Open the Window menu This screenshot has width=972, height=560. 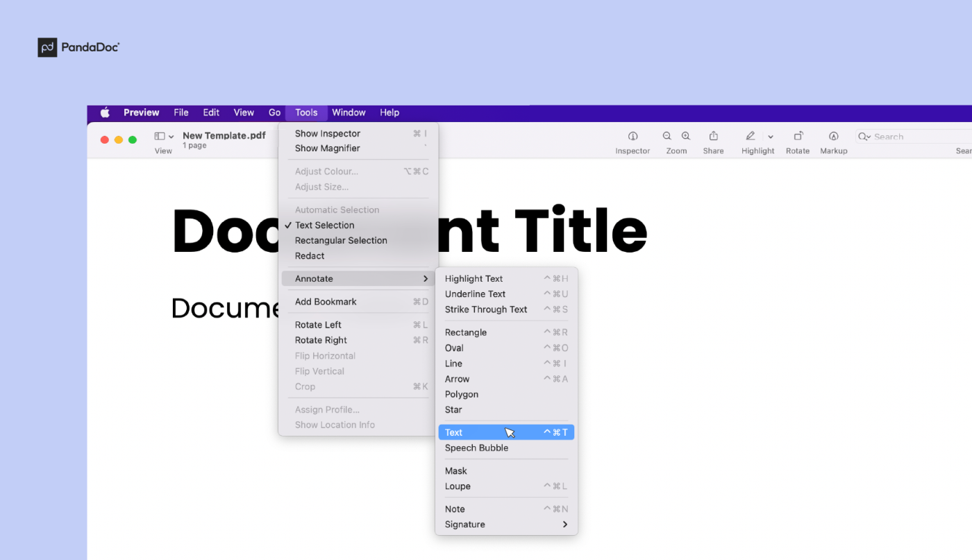coord(349,112)
